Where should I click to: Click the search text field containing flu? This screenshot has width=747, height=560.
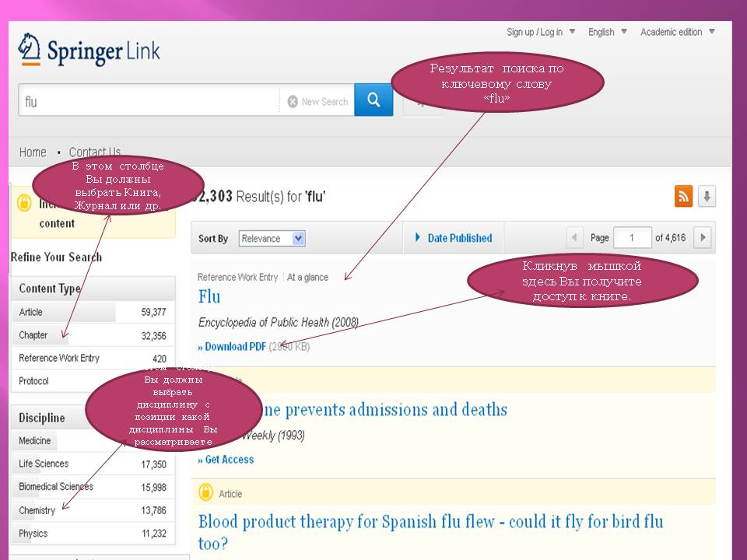coord(148,101)
